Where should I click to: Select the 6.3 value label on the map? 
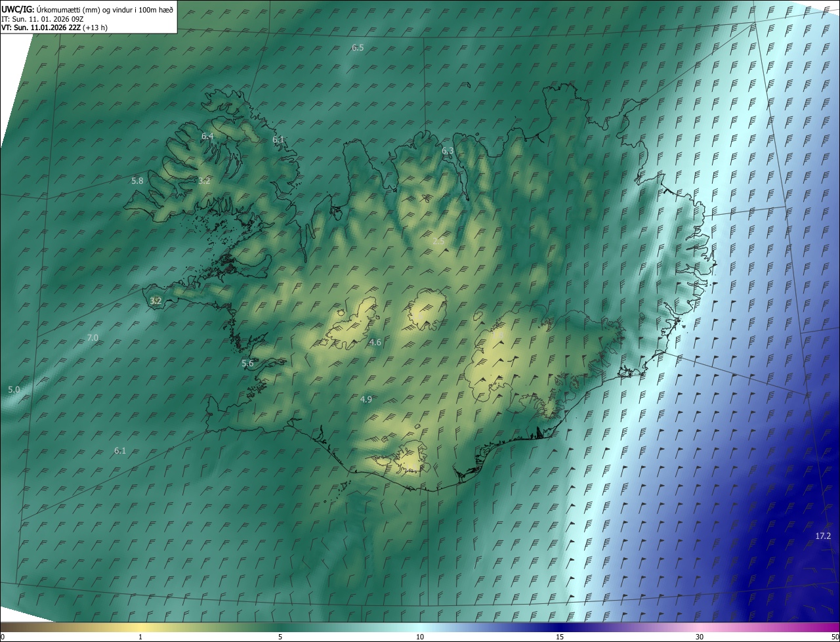click(x=448, y=151)
